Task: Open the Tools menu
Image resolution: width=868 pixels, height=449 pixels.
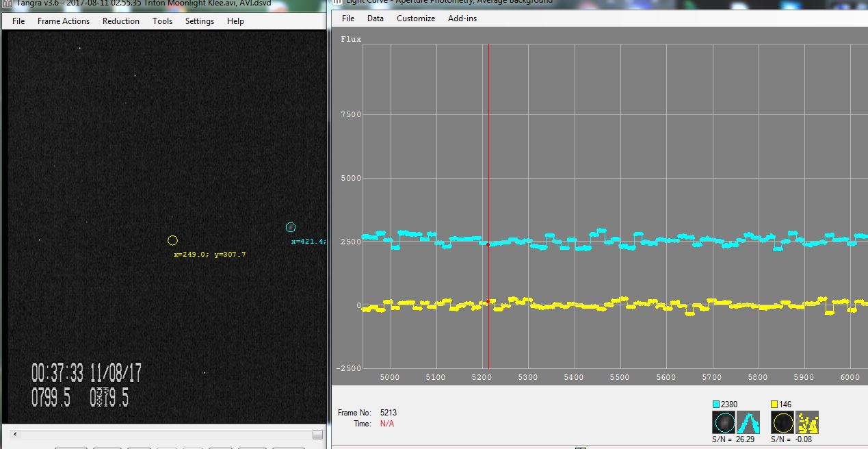Action: pos(162,21)
